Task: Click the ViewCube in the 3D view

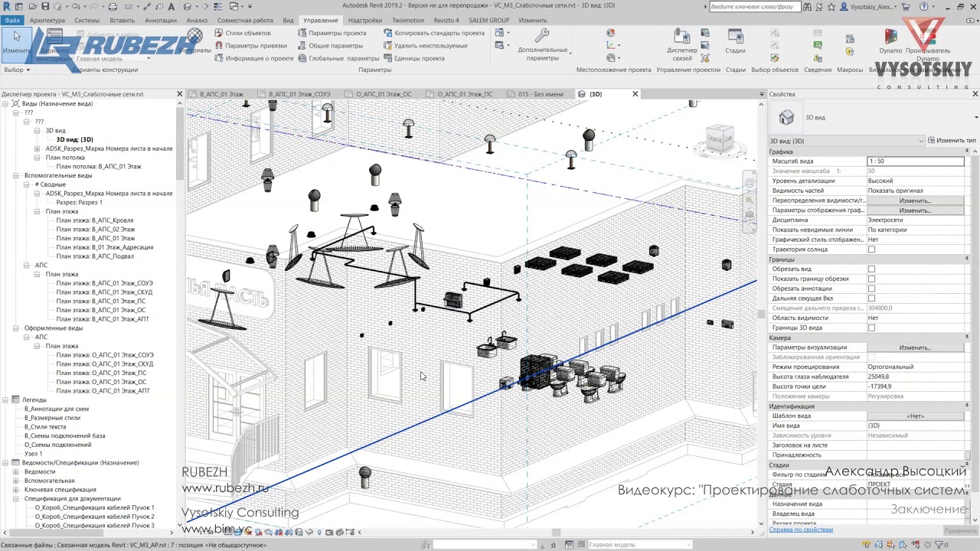Action: 719,139
